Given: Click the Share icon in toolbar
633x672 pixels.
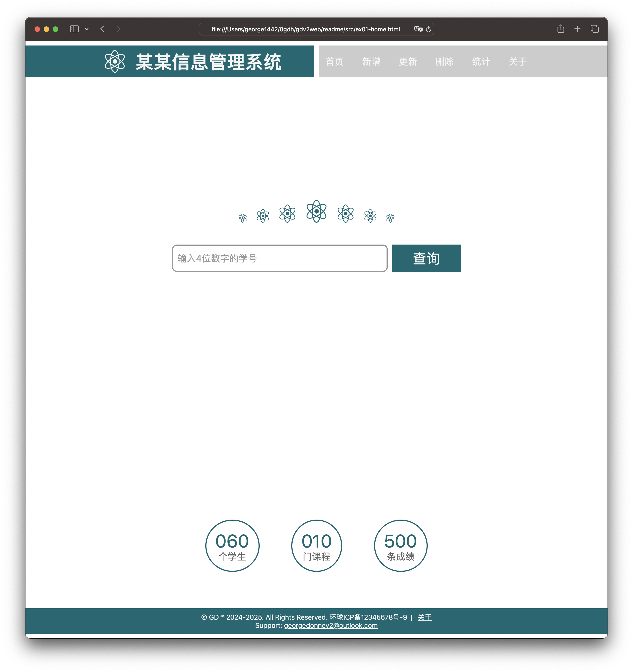Looking at the screenshot, I should (561, 29).
